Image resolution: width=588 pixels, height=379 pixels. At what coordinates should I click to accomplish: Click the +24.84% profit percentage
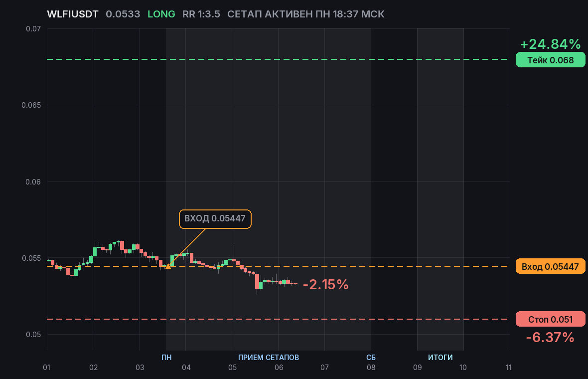coord(551,44)
